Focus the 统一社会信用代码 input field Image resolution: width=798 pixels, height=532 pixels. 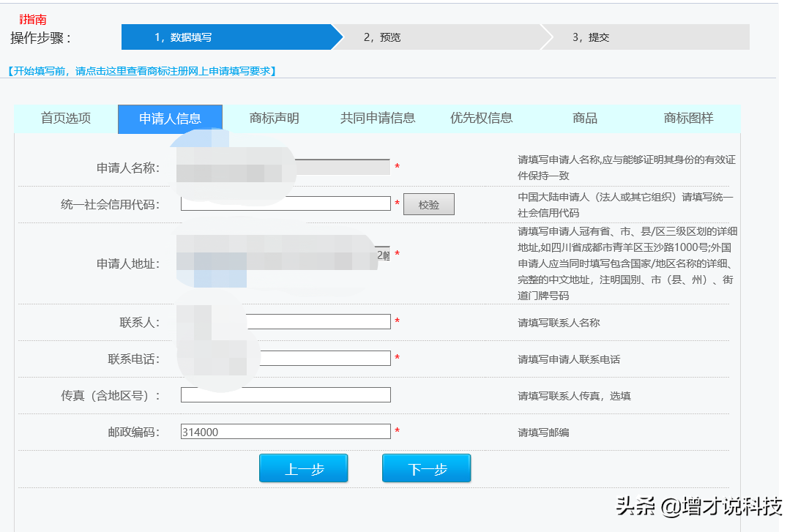(x=286, y=204)
